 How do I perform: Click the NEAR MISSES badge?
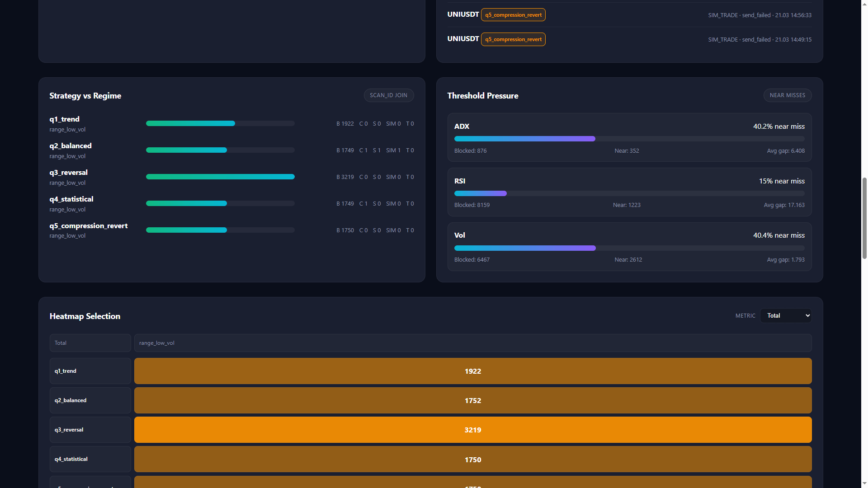pos(787,95)
